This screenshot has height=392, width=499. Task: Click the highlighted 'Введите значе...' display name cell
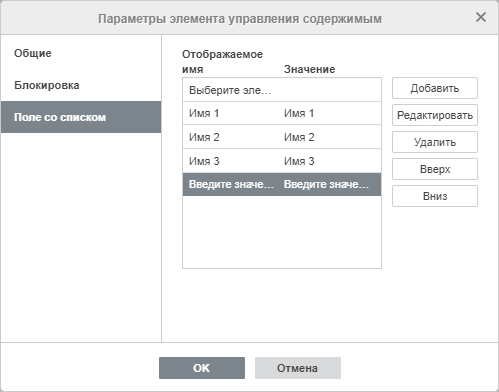point(231,184)
